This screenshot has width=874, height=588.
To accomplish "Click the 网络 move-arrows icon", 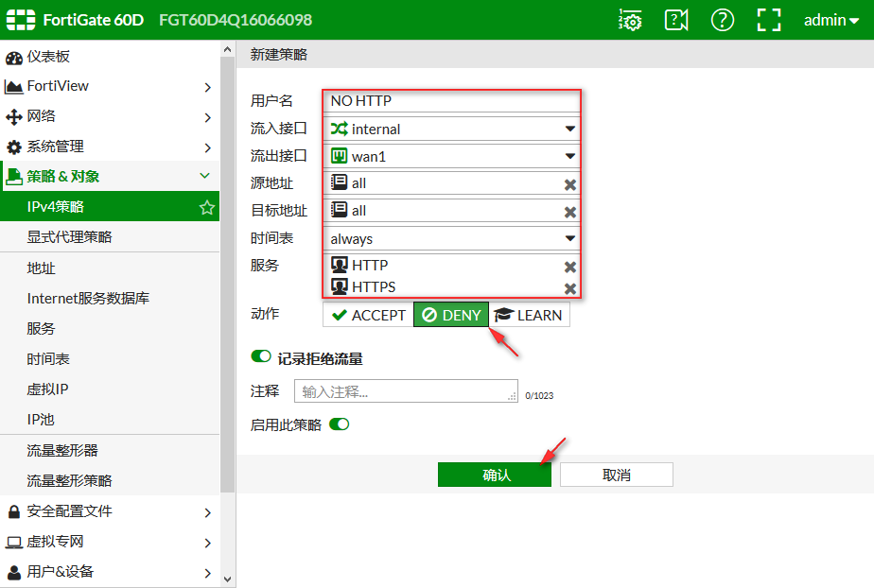I will point(13,117).
